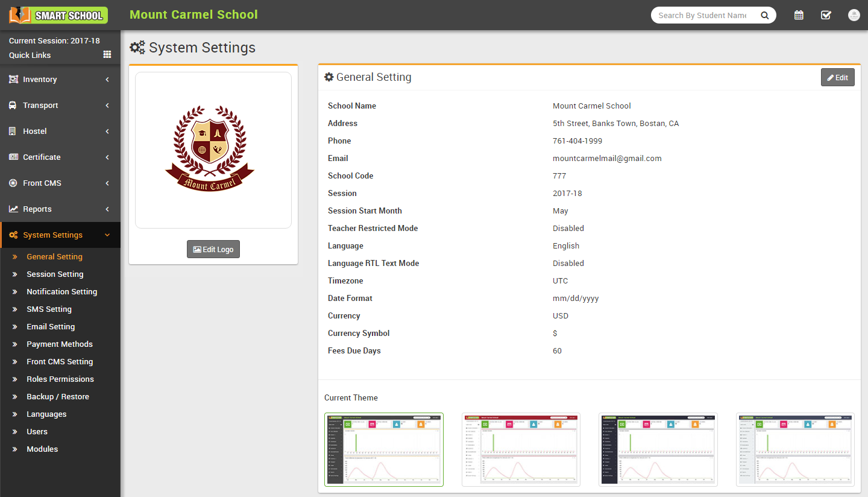Click the search magnifier icon
868x497 pixels.
coord(764,16)
